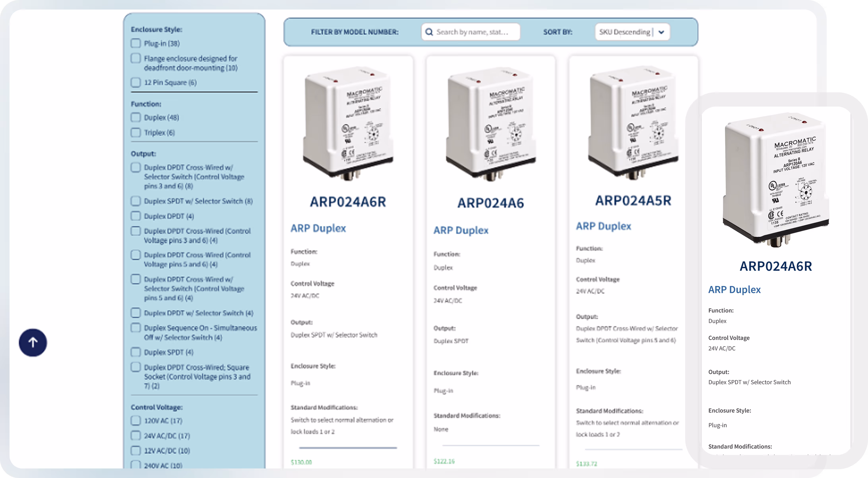Screen dimensions: 868x478
Task: Check Duplex Sequence On - Simultaneous Off filter
Action: pyautogui.click(x=136, y=328)
